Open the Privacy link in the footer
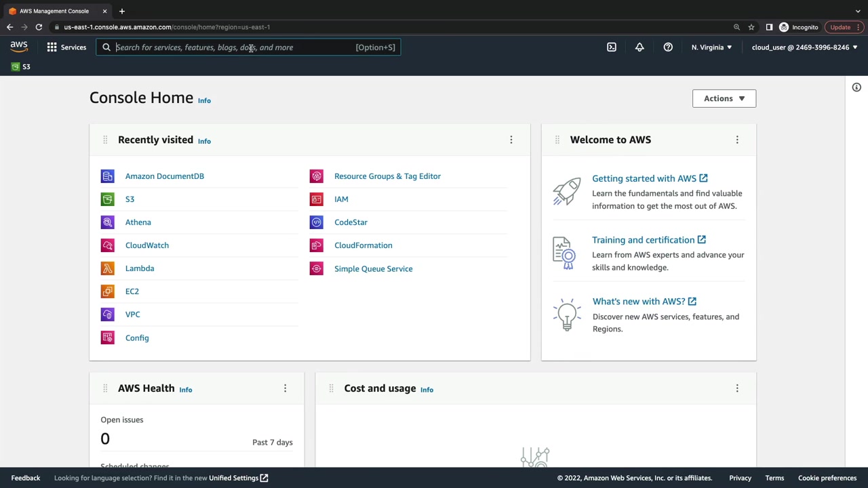 (x=741, y=478)
